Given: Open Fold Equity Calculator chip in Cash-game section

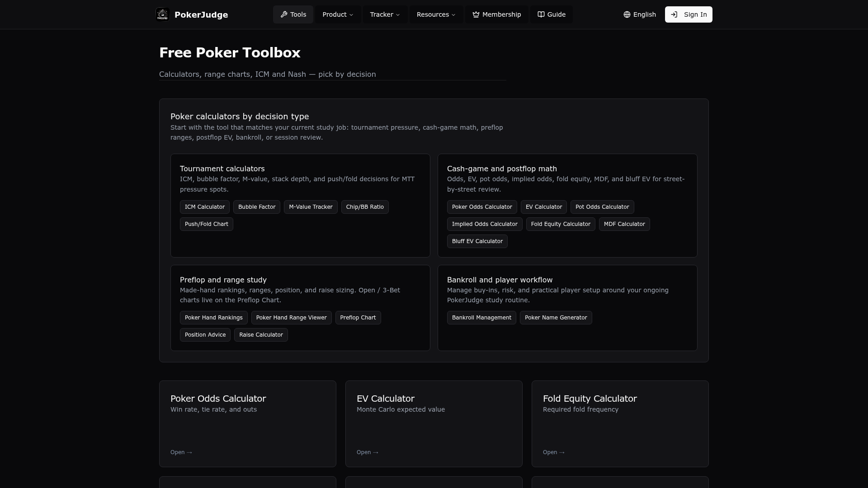Looking at the screenshot, I should click(x=561, y=224).
